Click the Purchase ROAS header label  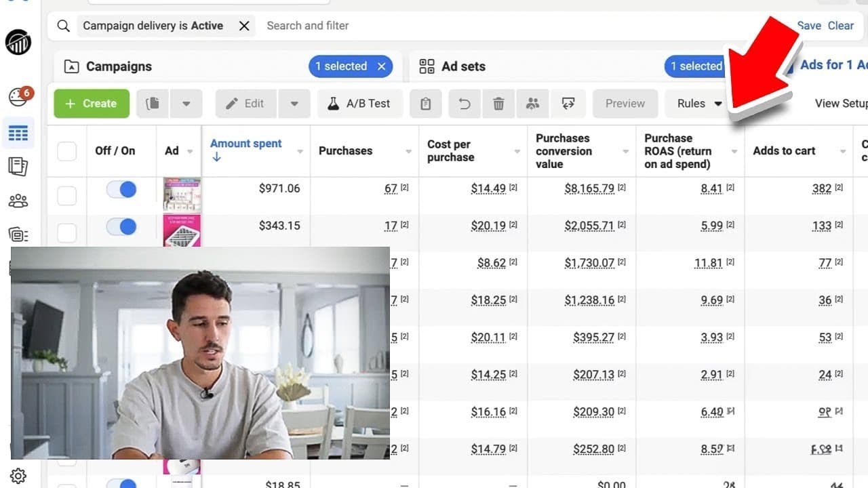[x=677, y=150]
